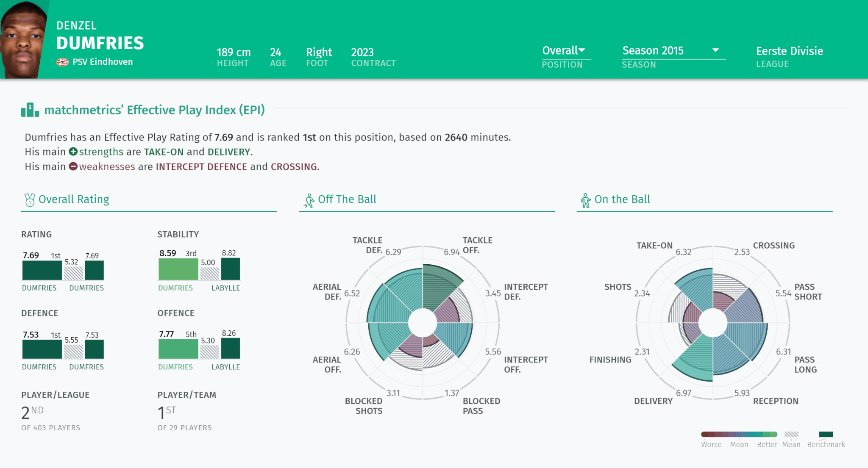The width and height of the screenshot is (868, 468).
Task: Click the INTERCEPT DEF. radar label
Action: 526,292
